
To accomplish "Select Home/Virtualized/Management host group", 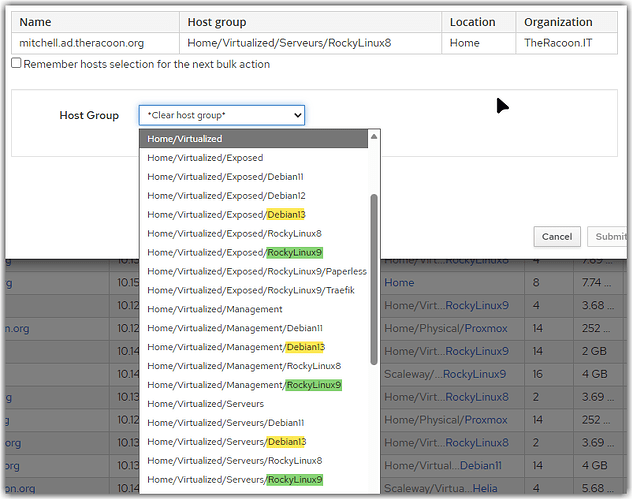I will point(213,310).
